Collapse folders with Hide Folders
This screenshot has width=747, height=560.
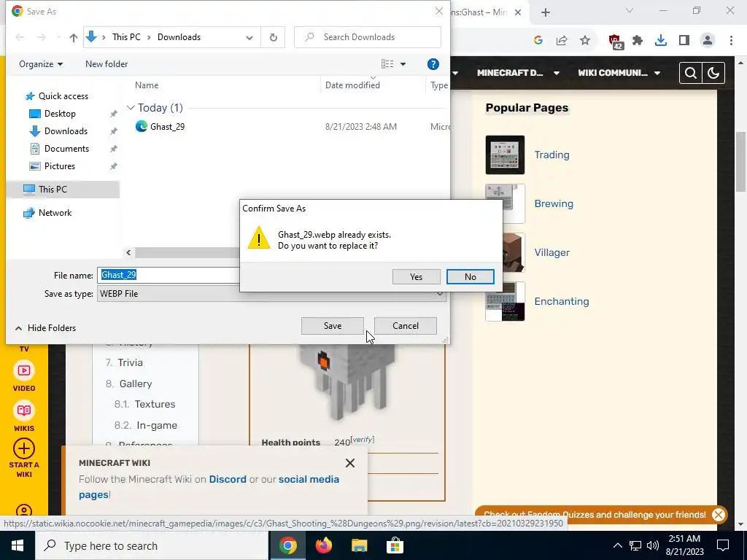click(45, 328)
